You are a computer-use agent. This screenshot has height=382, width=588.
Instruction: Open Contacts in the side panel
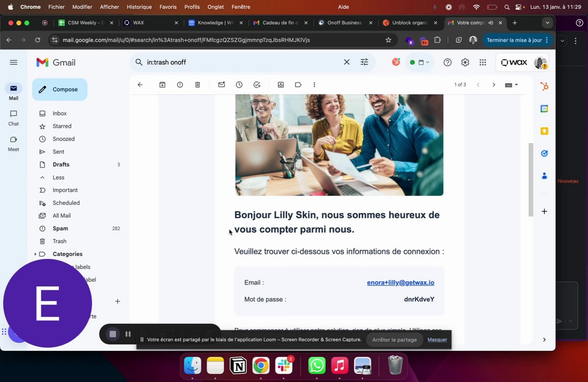(544, 175)
